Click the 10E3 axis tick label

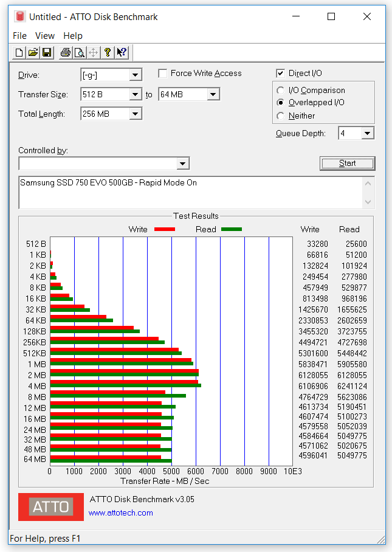[x=293, y=471]
